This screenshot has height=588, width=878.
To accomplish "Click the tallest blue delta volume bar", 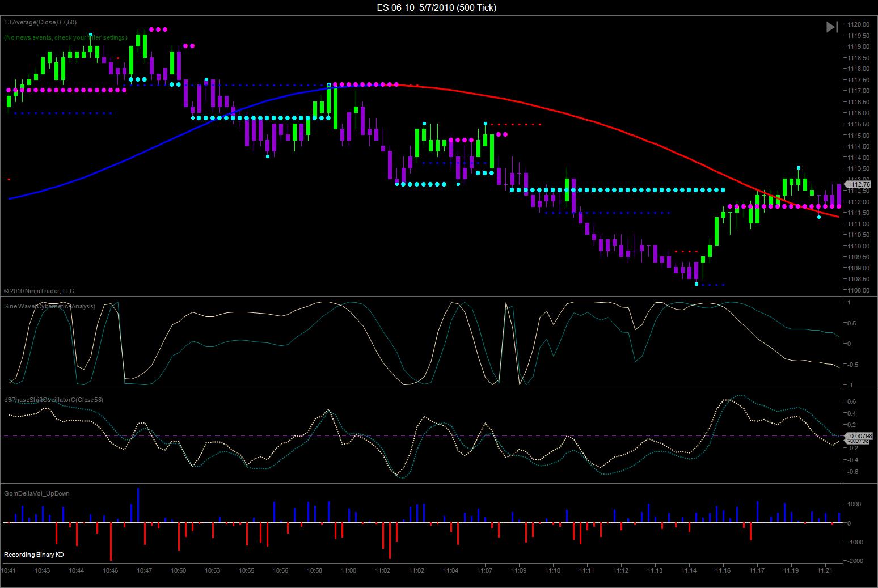I will coord(138,505).
